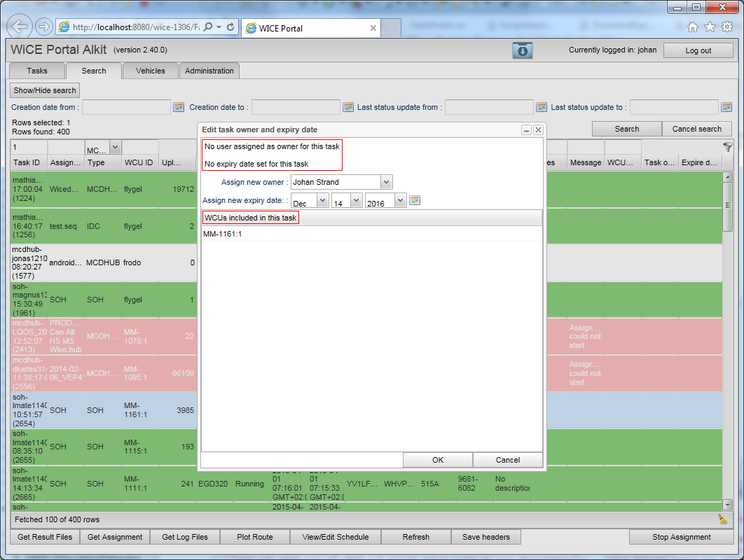
Task: Open the expiry year dropdown showing 2016
Action: point(400,200)
